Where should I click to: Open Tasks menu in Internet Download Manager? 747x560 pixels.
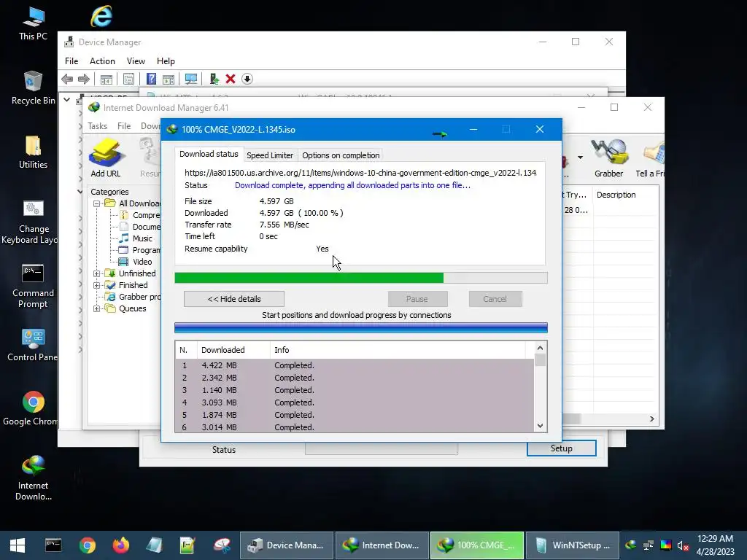97,126
